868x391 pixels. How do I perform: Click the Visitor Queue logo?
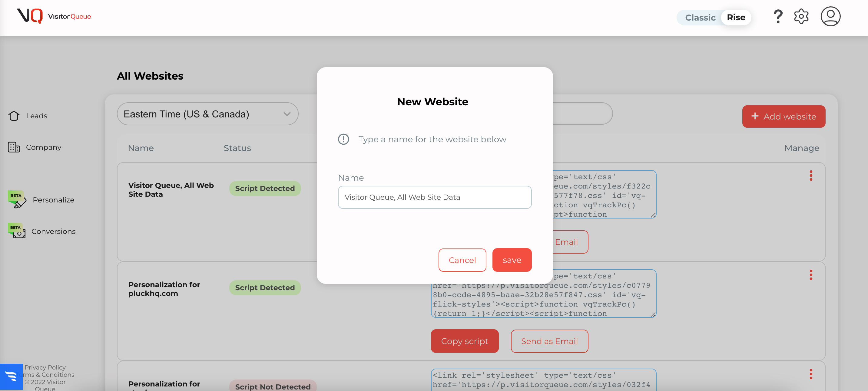tap(54, 16)
